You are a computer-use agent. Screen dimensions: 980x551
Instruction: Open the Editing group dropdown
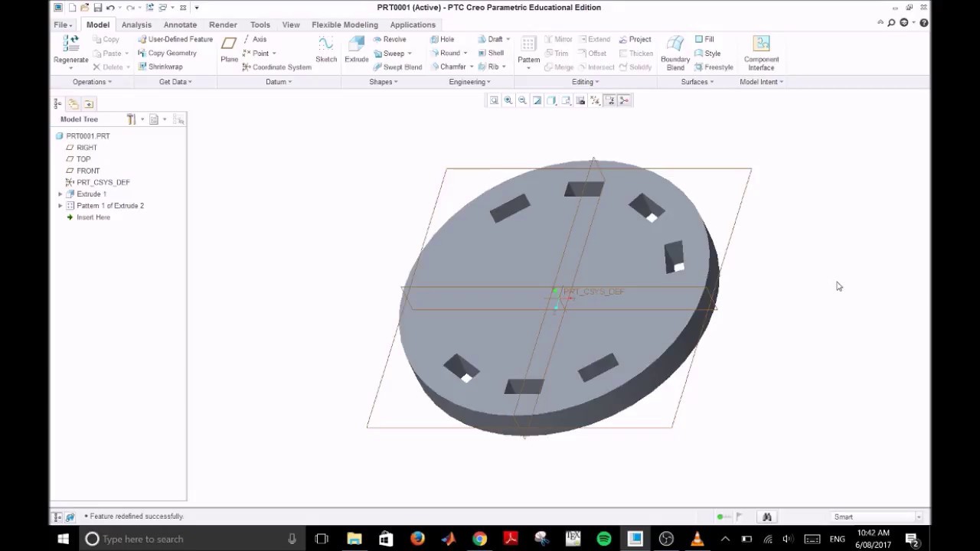[586, 82]
